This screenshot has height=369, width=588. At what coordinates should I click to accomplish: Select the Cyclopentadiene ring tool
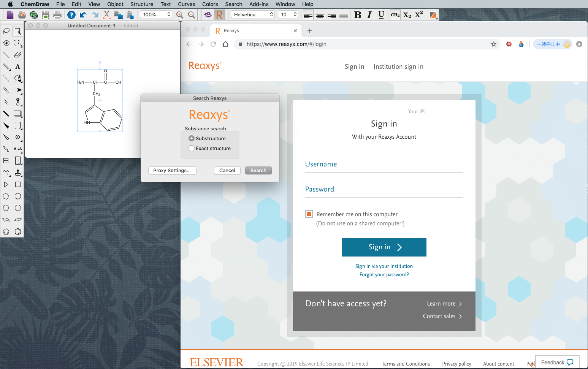pos(6,231)
